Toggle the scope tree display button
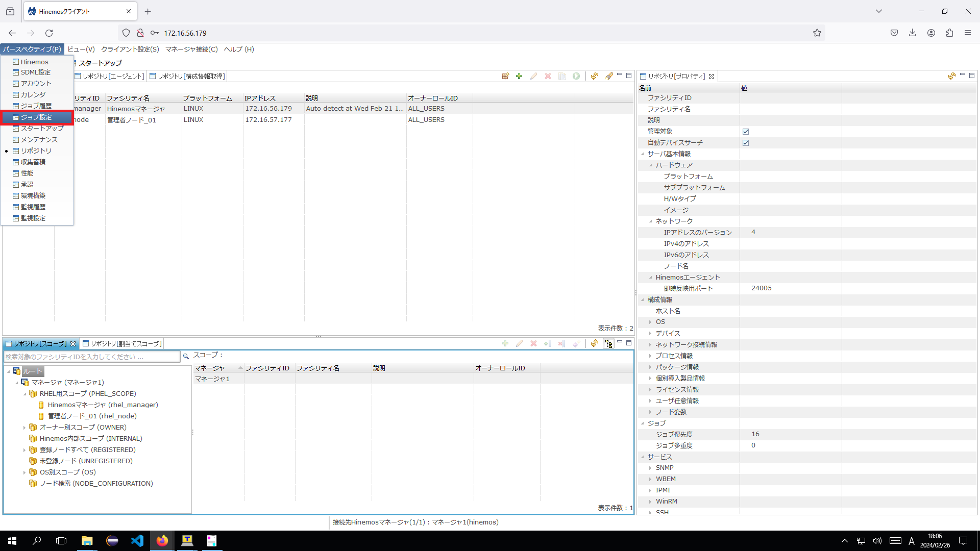 (609, 343)
